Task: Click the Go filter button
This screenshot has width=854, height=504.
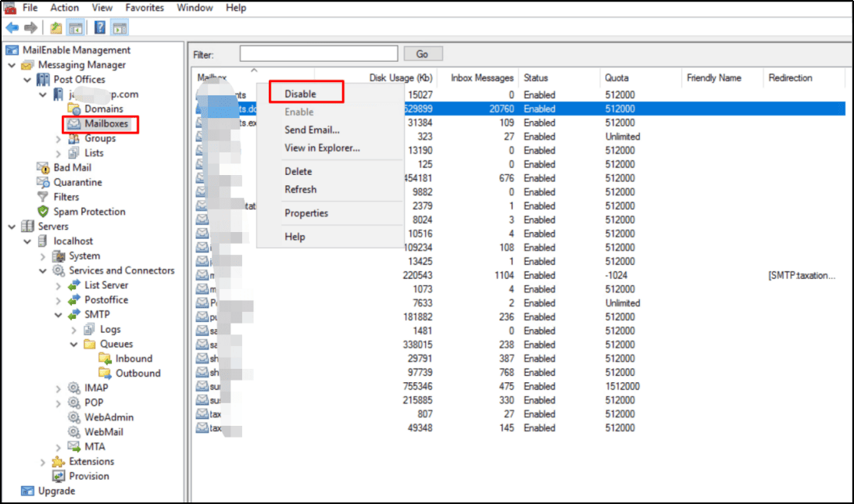Action: [423, 54]
